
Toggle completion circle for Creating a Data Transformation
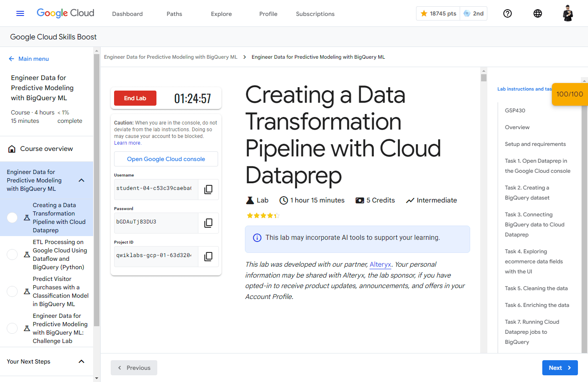point(12,218)
